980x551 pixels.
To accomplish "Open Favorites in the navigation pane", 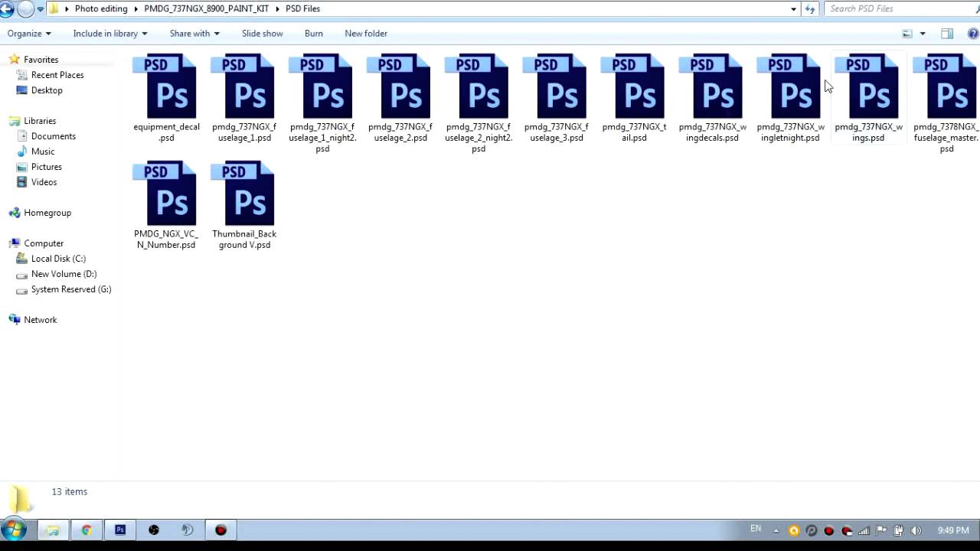I will tap(41, 60).
